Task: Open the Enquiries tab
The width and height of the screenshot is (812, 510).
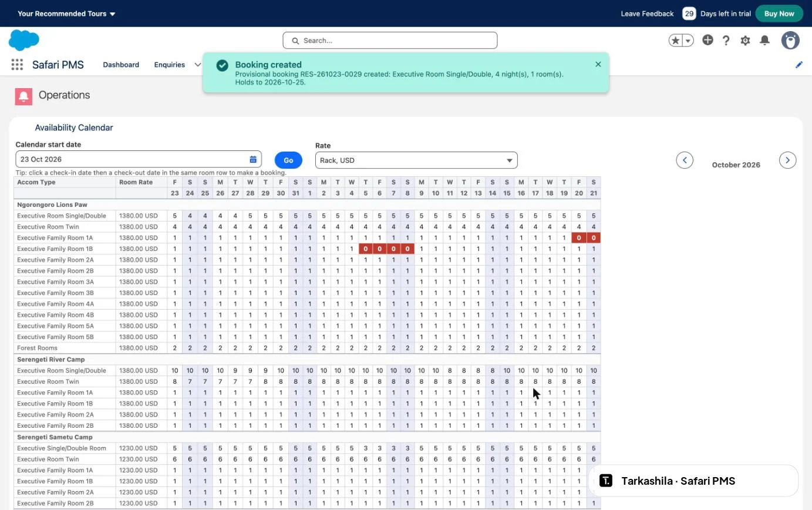Action: 170,65
